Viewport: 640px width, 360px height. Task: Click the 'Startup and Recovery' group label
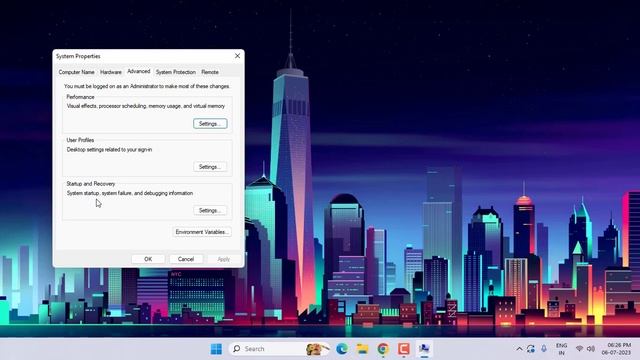[91, 184]
